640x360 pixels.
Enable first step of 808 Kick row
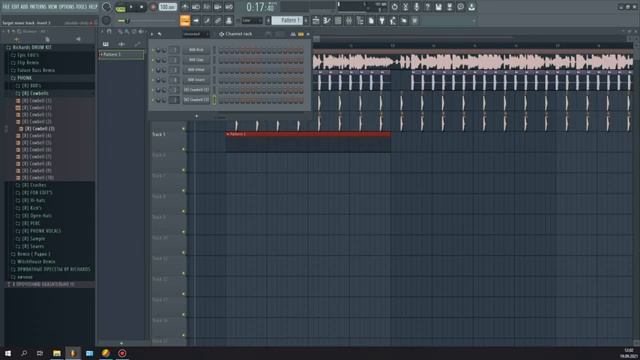(x=221, y=50)
